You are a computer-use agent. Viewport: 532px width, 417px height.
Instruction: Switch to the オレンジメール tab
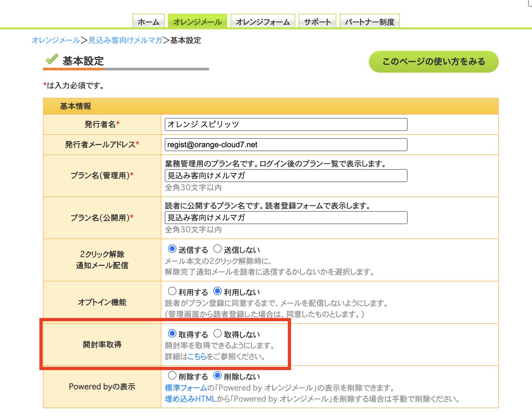197,22
